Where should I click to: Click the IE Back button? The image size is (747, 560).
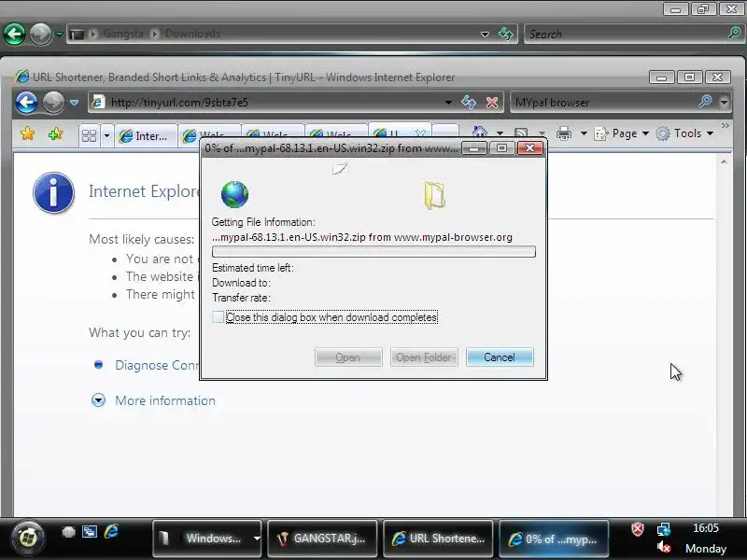(27, 102)
